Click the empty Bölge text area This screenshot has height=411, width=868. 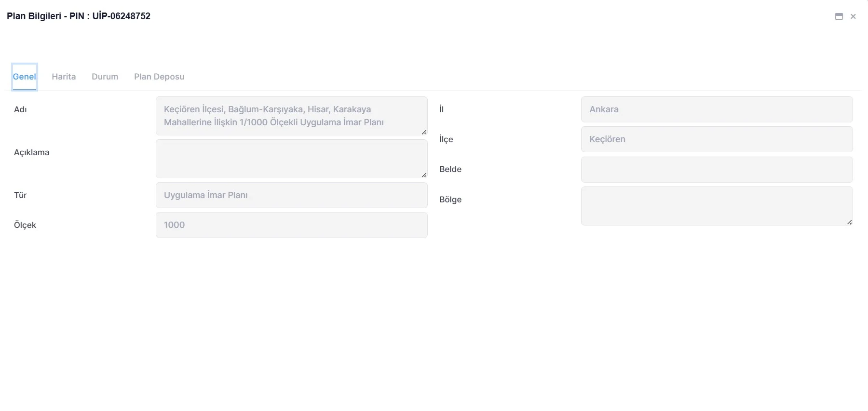click(717, 206)
